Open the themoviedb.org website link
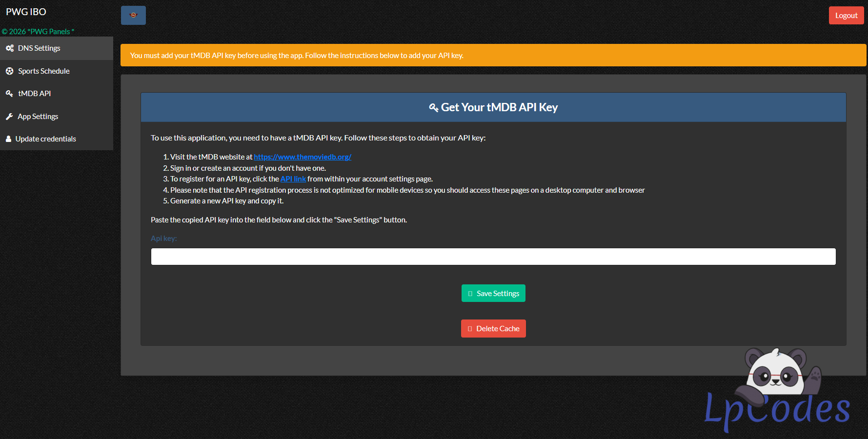 click(x=302, y=157)
